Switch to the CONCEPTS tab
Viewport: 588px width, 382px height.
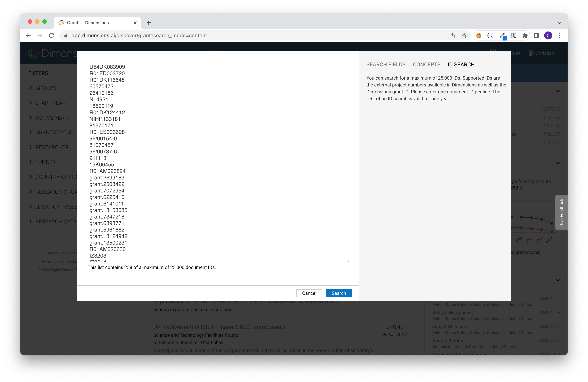[x=426, y=64]
